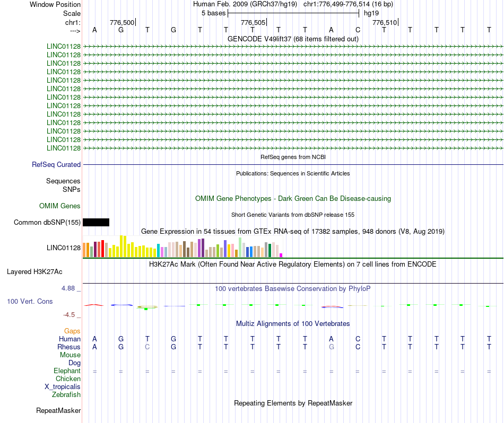Click the LINC01128 GTEx track label
The image size is (504, 423).
click(x=64, y=248)
